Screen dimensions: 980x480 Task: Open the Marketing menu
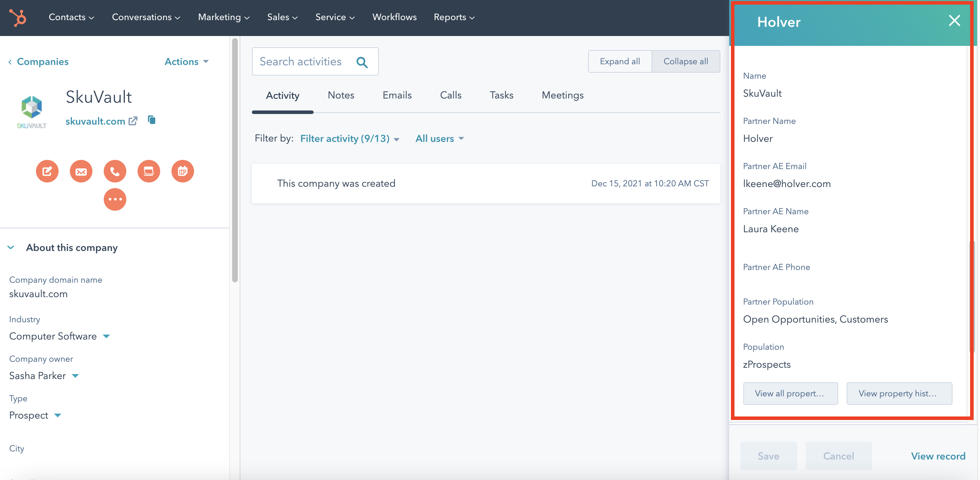[224, 17]
